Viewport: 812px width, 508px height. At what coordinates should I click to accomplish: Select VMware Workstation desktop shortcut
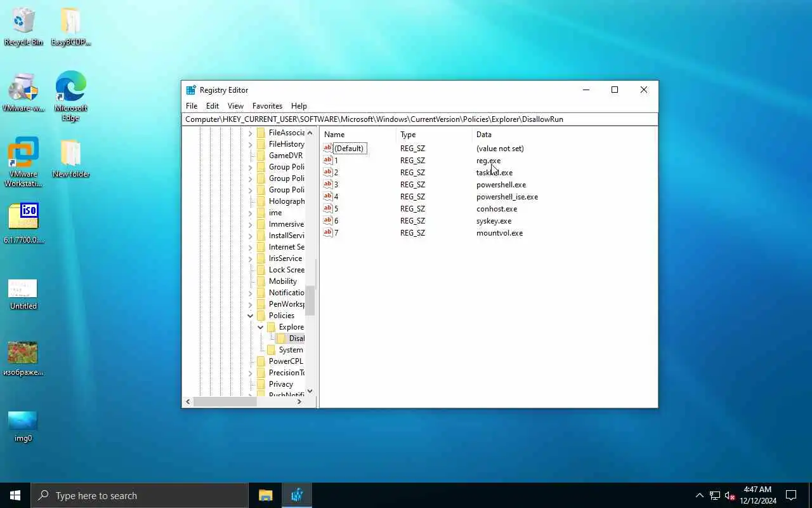pyautogui.click(x=23, y=162)
